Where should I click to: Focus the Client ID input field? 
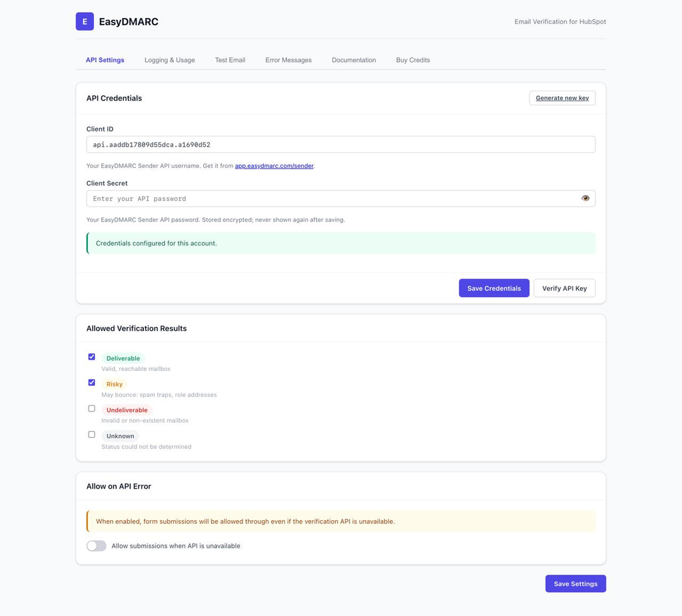341,145
